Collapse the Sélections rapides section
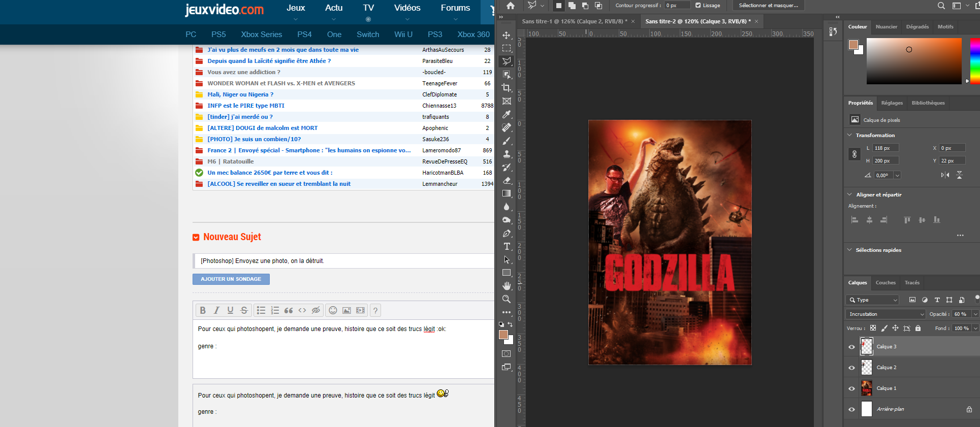The image size is (980, 427). pos(849,250)
